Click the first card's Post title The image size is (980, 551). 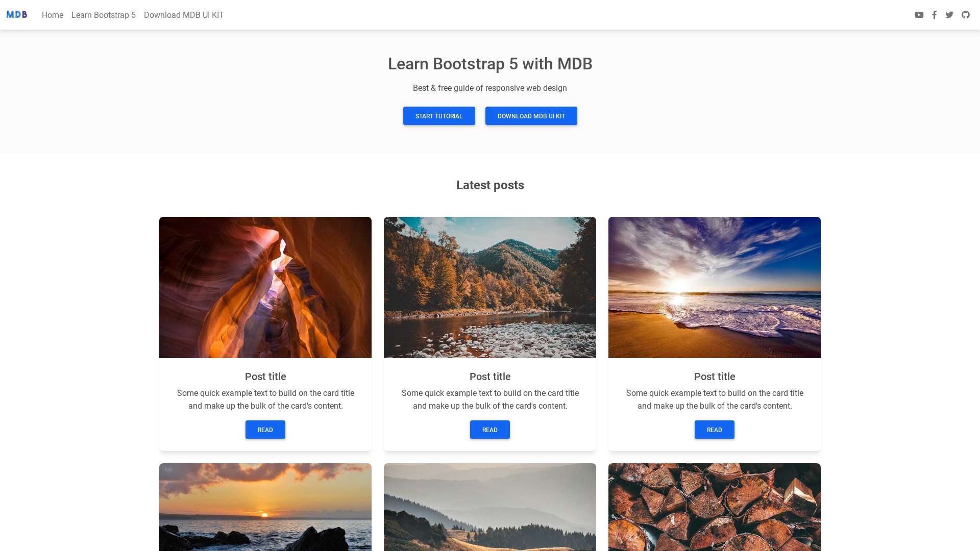(x=265, y=377)
